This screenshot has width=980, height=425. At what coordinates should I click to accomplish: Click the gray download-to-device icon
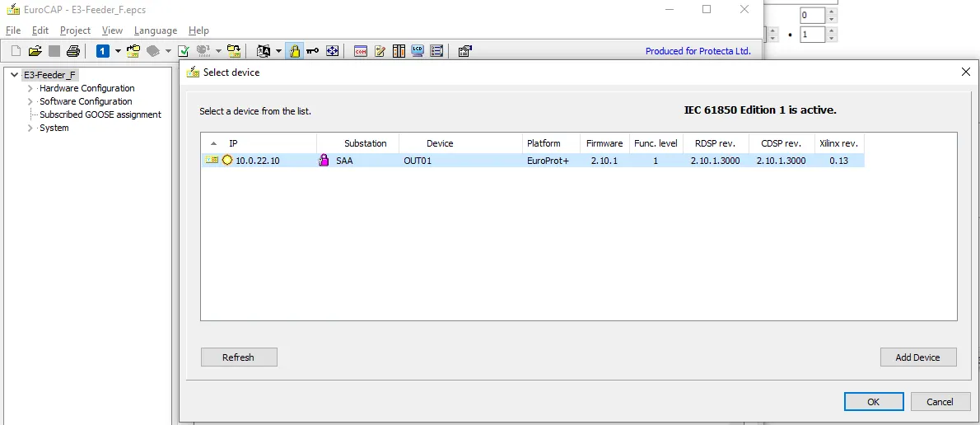pyautogui.click(x=203, y=51)
